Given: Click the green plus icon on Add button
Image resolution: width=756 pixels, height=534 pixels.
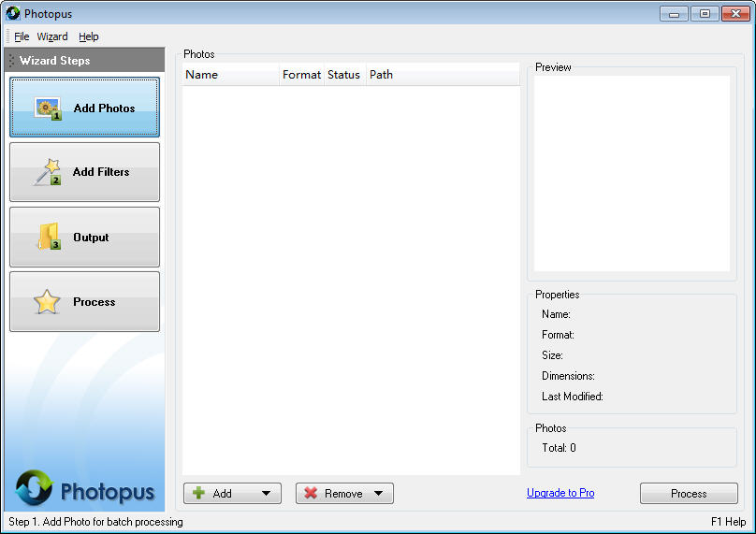Looking at the screenshot, I should [198, 493].
